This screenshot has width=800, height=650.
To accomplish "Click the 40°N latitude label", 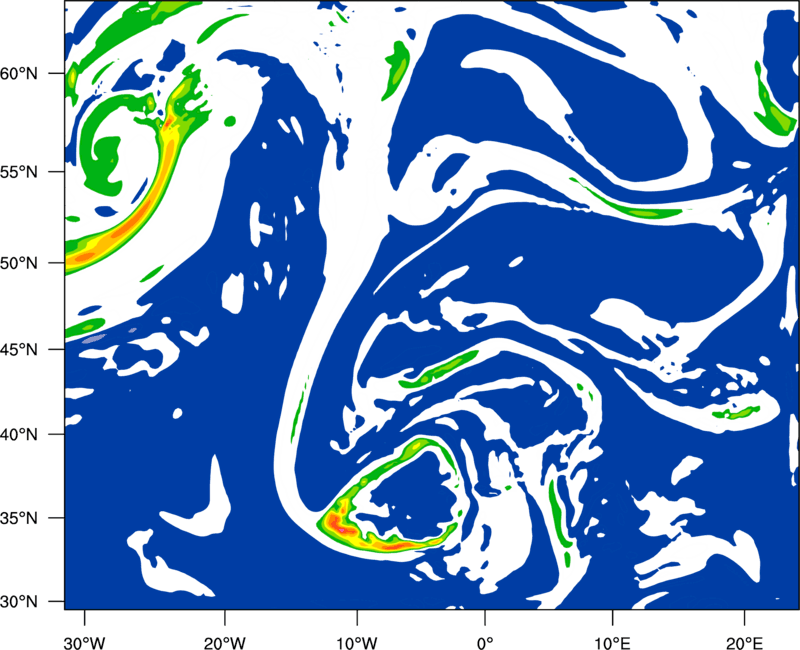I will point(19,435).
